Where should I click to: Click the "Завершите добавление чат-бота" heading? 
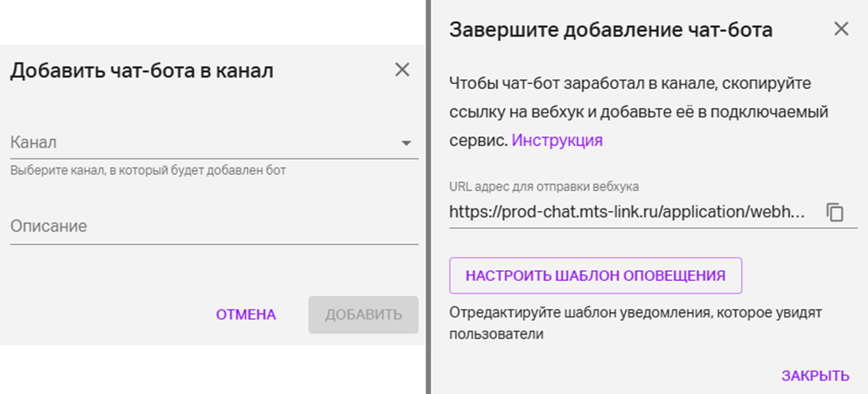(611, 30)
